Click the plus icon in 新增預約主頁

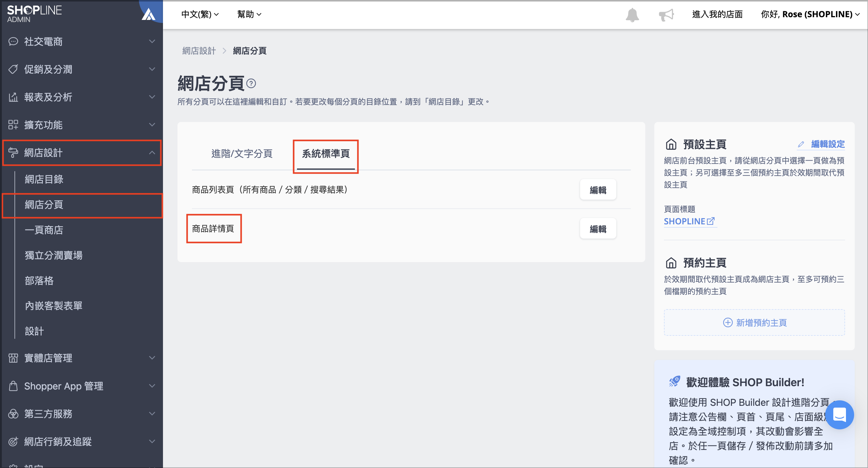tap(727, 323)
